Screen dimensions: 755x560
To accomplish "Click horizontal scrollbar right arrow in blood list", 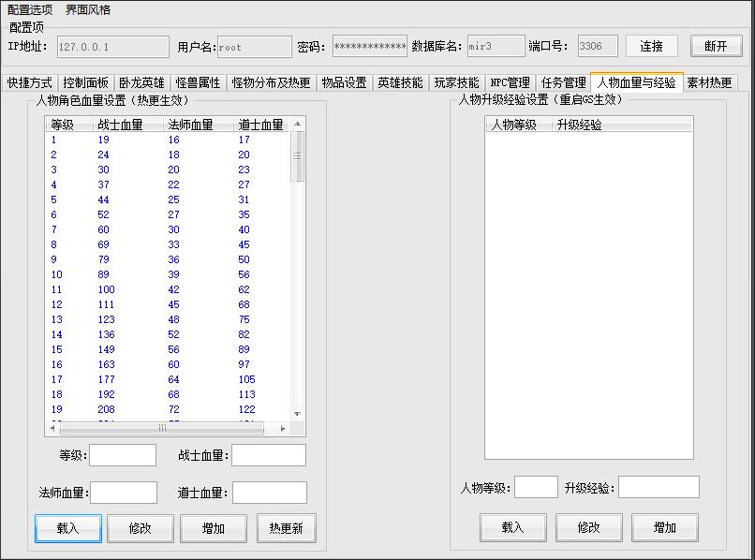I will coord(283,428).
